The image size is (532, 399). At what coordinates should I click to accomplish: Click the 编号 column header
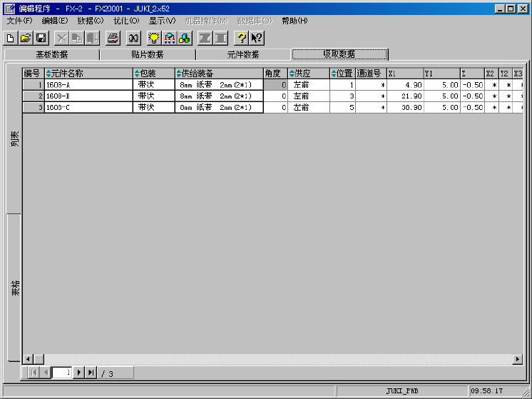34,74
